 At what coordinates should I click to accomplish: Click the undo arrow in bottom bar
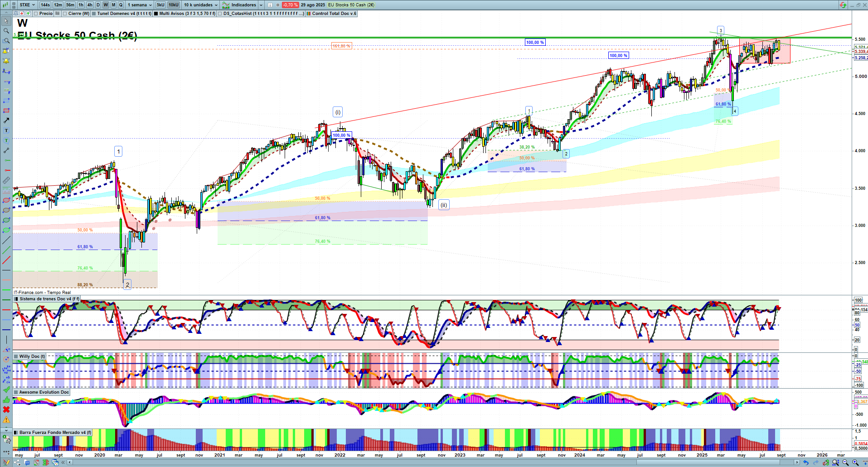[x=805, y=462]
